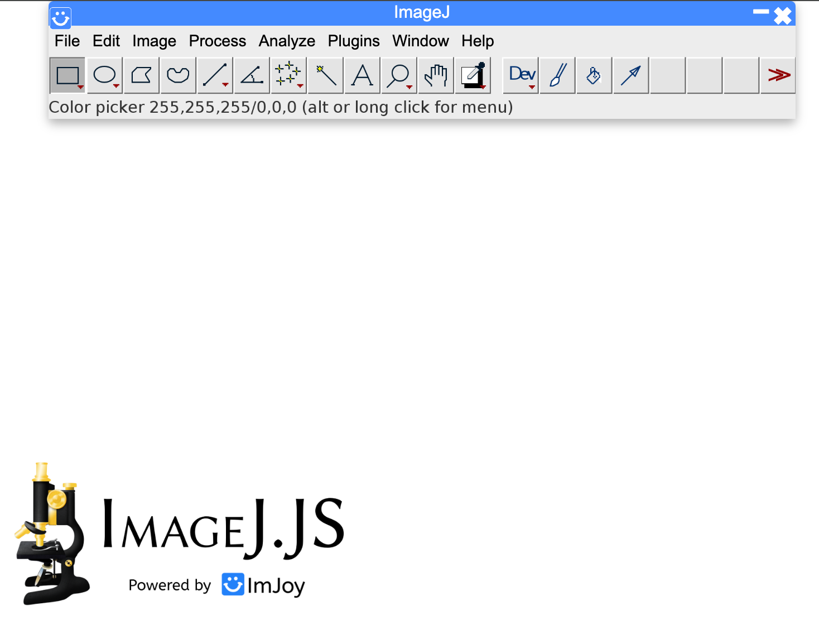
Task: Open the Image menu
Action: (x=154, y=41)
